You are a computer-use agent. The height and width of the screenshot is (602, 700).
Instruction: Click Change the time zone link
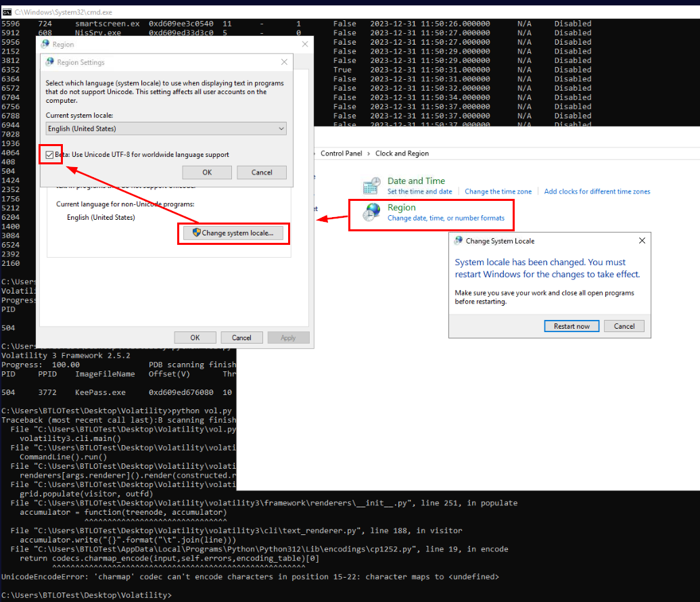coord(498,191)
